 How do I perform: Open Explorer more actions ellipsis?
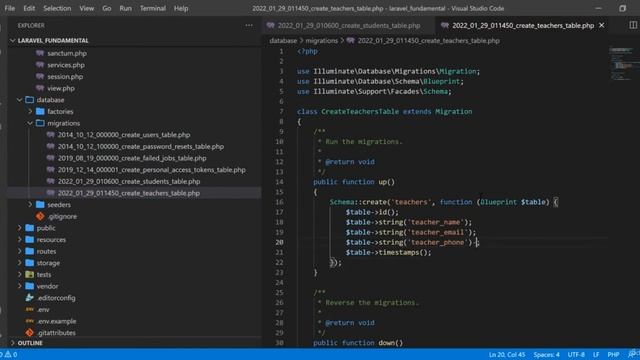(x=249, y=25)
